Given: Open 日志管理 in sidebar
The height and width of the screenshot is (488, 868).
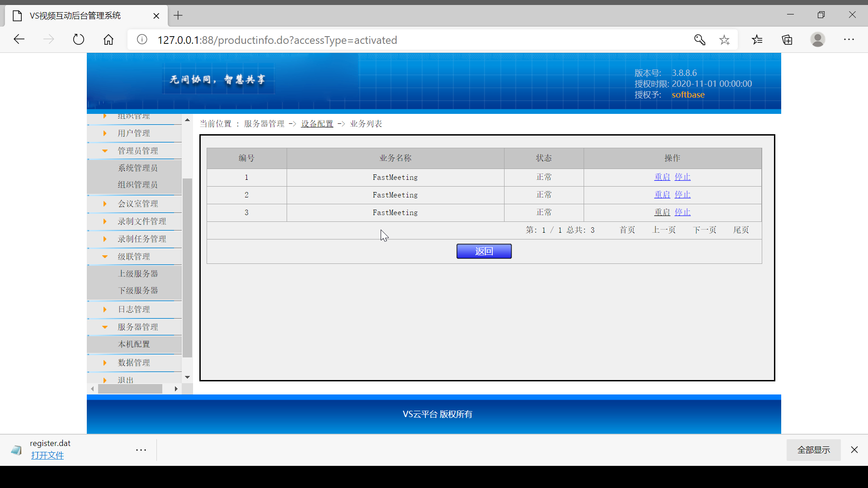Looking at the screenshot, I should pyautogui.click(x=134, y=310).
